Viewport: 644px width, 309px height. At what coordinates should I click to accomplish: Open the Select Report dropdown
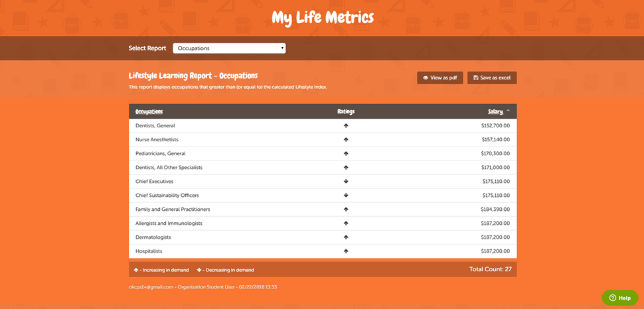[x=229, y=48]
